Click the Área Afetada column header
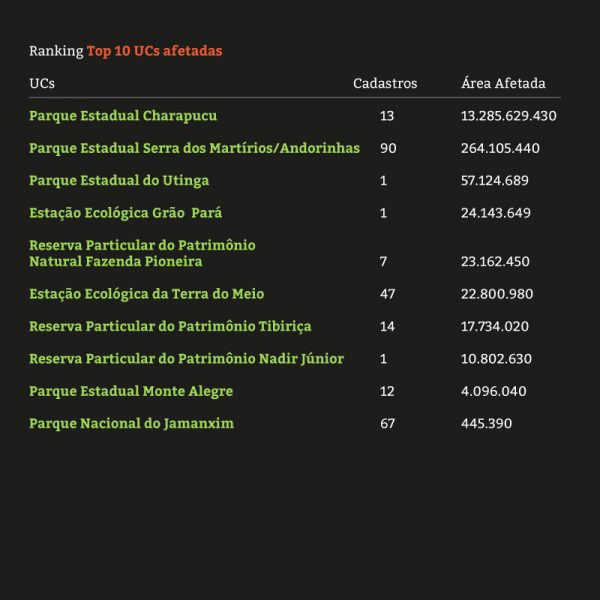The image size is (600, 600). pyautogui.click(x=503, y=83)
